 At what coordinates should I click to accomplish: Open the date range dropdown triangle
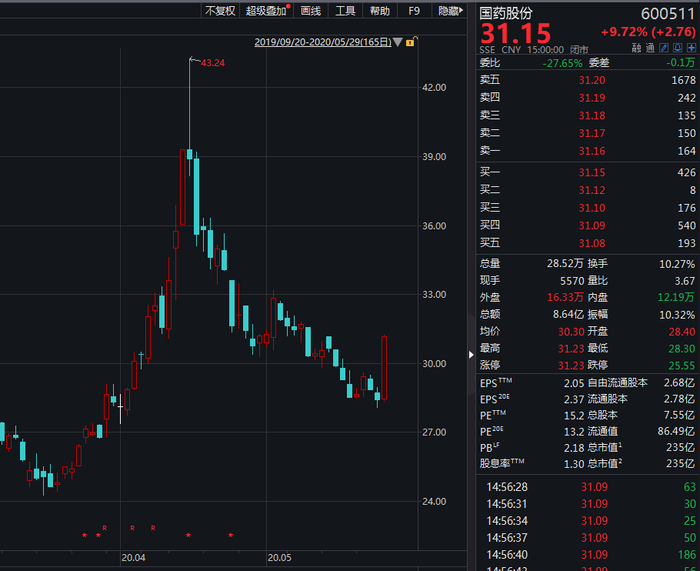point(397,42)
